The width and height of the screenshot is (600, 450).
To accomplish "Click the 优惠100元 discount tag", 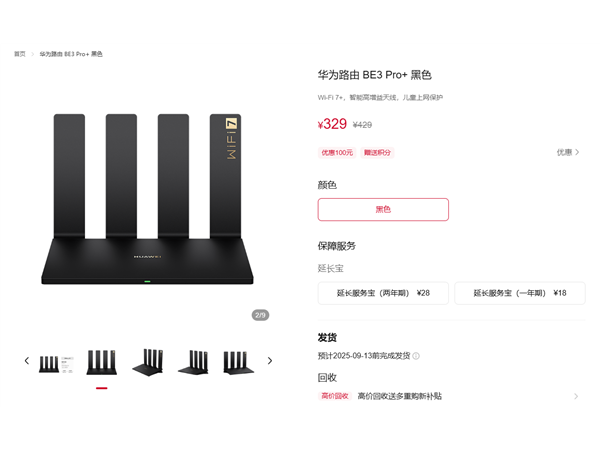I will 337,153.
